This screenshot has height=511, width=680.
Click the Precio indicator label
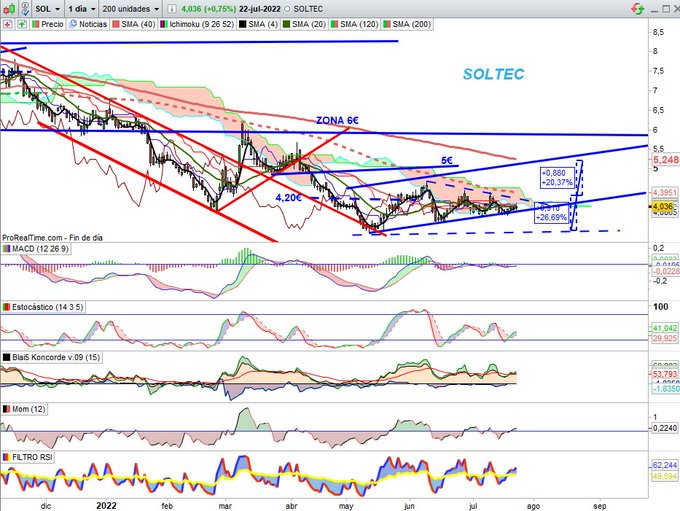pyautogui.click(x=48, y=24)
